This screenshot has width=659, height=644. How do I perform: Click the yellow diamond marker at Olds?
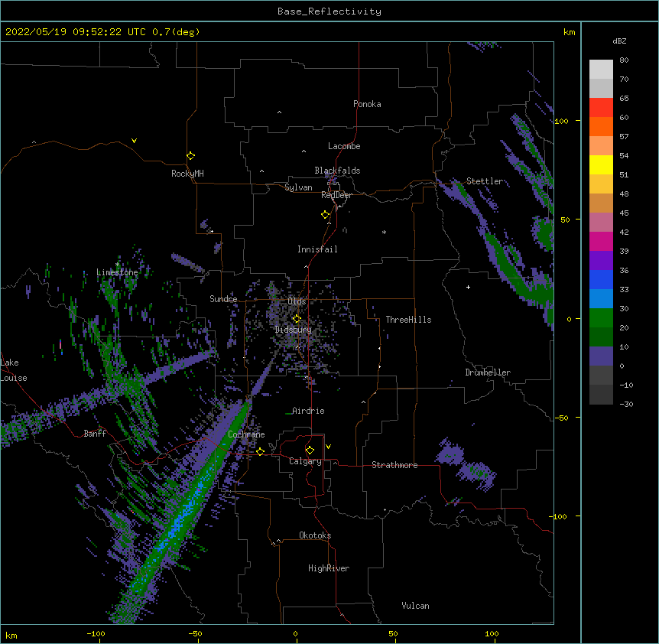point(297,318)
